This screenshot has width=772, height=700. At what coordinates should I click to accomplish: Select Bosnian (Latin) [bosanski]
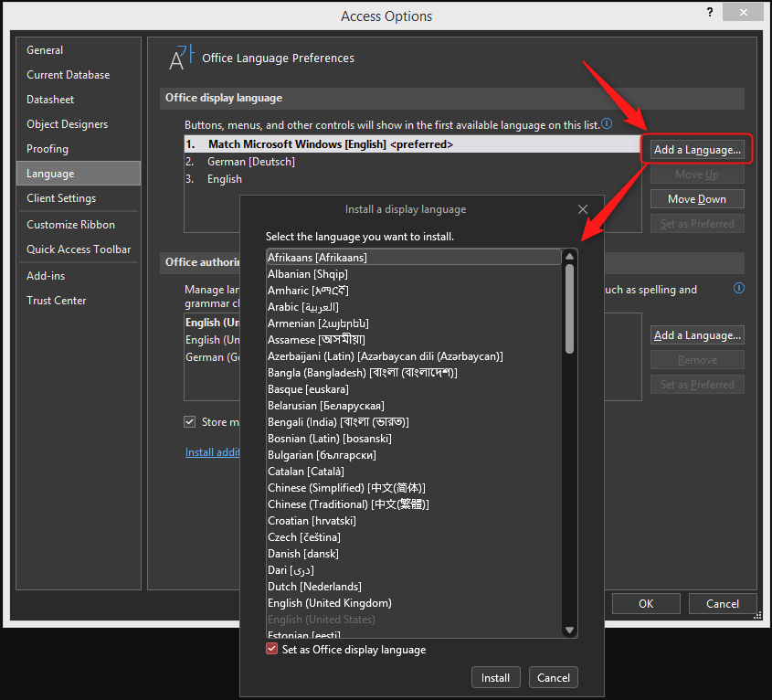pyautogui.click(x=414, y=439)
